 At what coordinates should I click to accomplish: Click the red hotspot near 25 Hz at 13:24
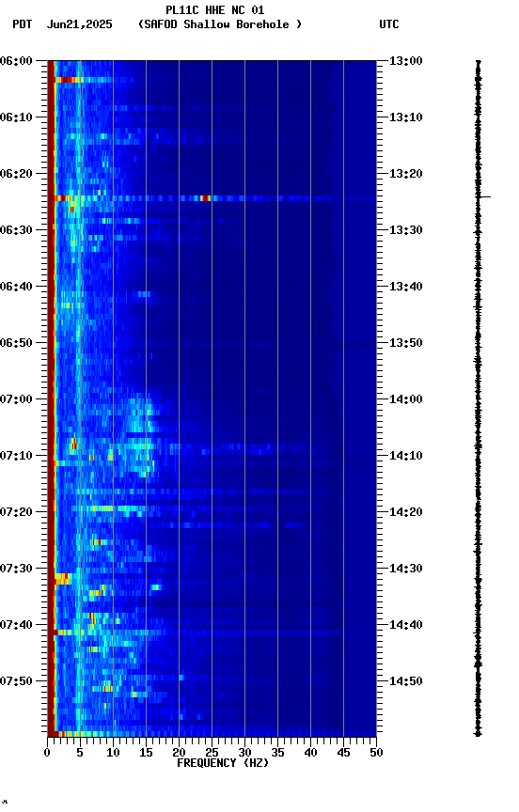[206, 198]
